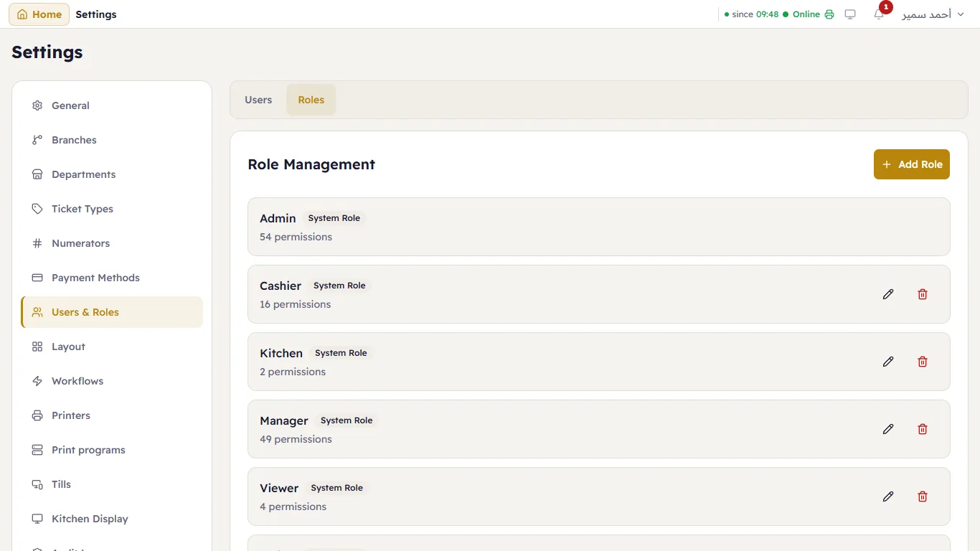Screen dimensions: 980x551
Task: Click the Online status indicator
Action: (x=801, y=14)
